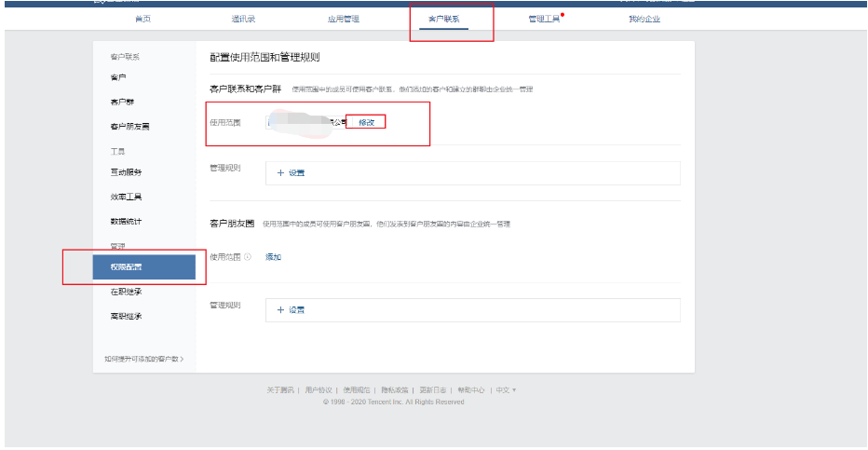Image resolution: width=868 pixels, height=450 pixels.
Task: Open 互动服务 under 工具
Action: (126, 172)
